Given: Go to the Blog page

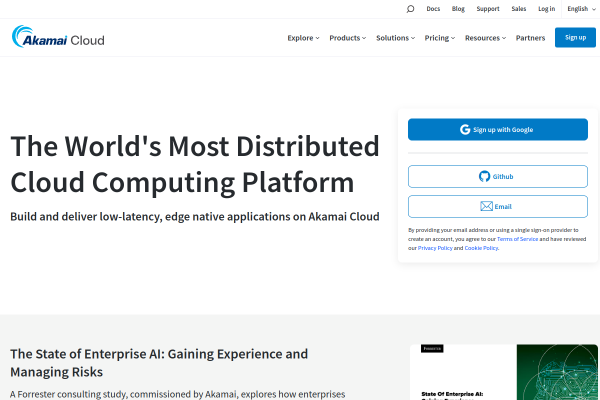Looking at the screenshot, I should [458, 9].
